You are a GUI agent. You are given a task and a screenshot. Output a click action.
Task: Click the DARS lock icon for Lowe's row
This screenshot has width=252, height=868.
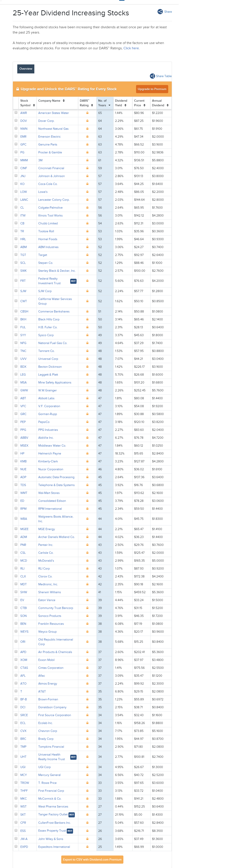87,192
